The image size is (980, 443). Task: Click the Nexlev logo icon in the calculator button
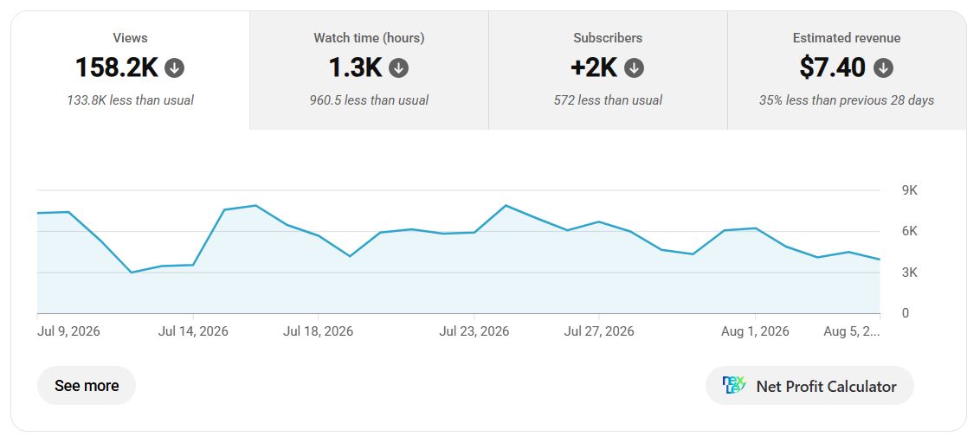point(734,386)
